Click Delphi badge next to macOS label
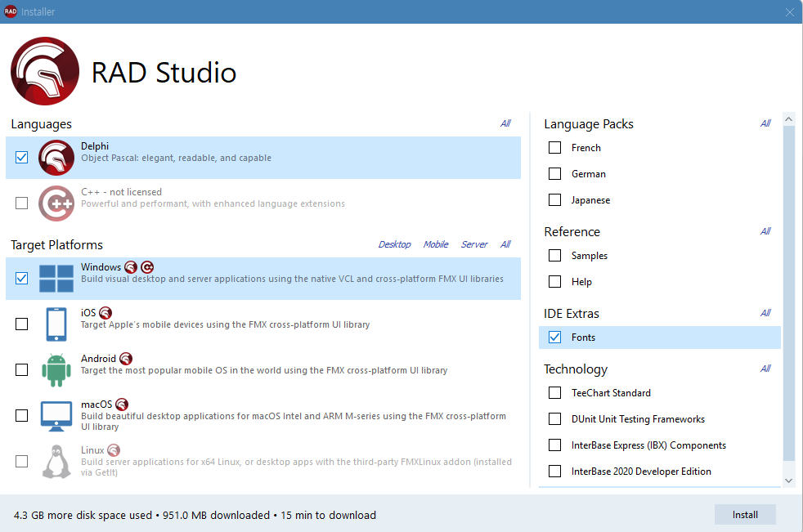 pos(122,405)
